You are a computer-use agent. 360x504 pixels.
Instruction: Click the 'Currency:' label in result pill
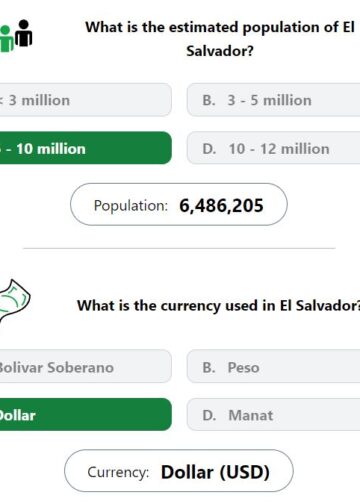point(118,472)
